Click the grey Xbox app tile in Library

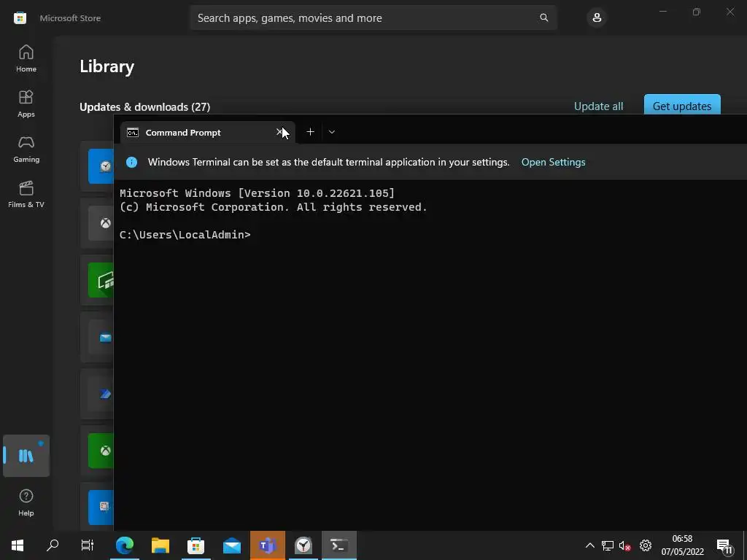(x=101, y=223)
